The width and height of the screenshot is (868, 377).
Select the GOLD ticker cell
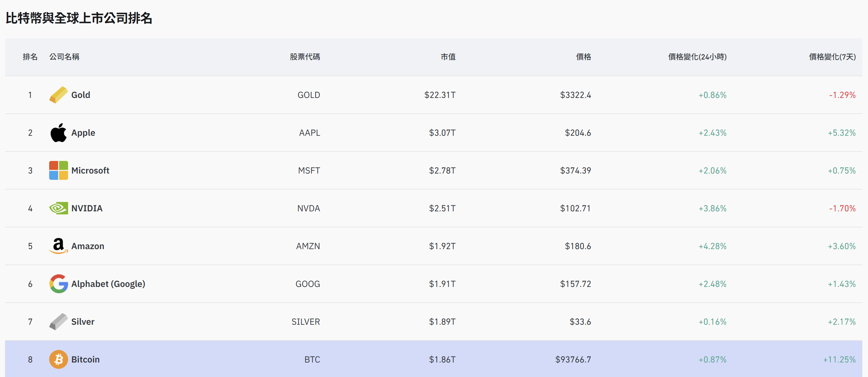pyautogui.click(x=309, y=95)
